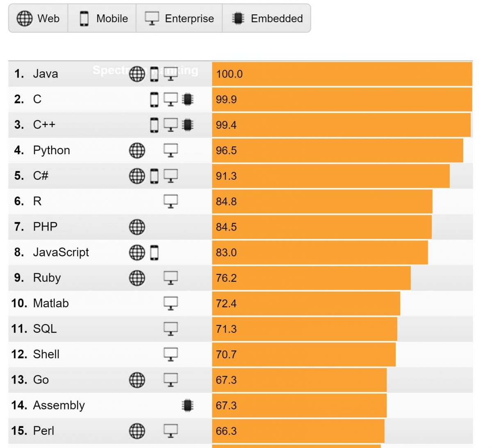Click the web globe icon in Python row
Viewport: 492px width, 448px height.
pyautogui.click(x=137, y=150)
